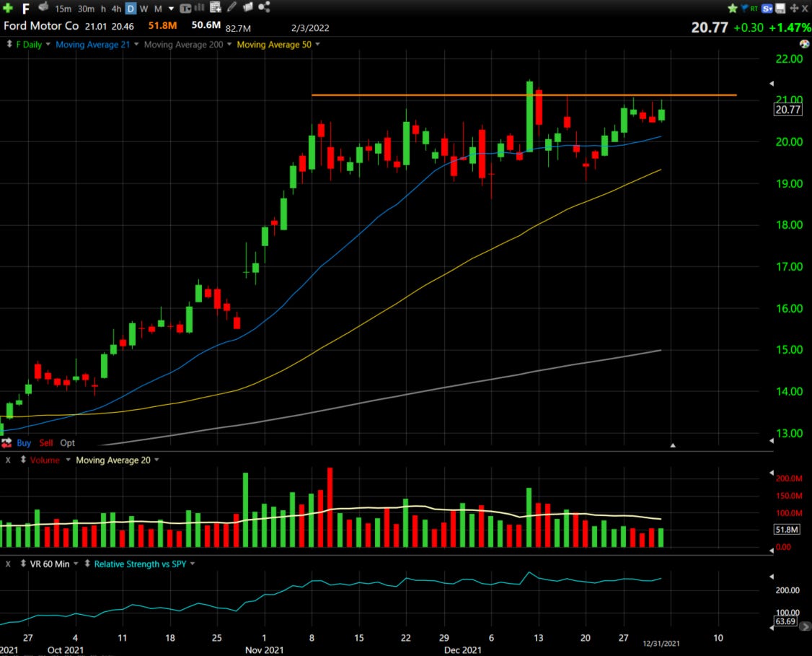Select the h hourly timeframe
812x656 pixels.
103,9
